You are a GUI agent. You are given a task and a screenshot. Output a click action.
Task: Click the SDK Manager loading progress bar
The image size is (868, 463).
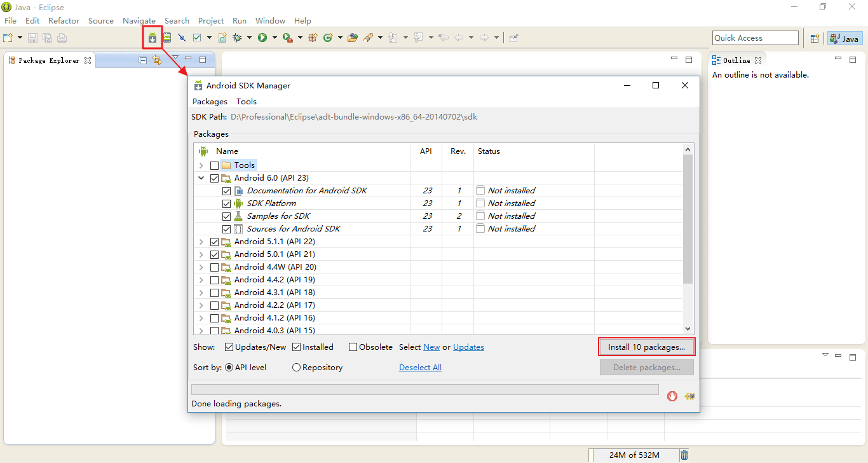pos(425,389)
